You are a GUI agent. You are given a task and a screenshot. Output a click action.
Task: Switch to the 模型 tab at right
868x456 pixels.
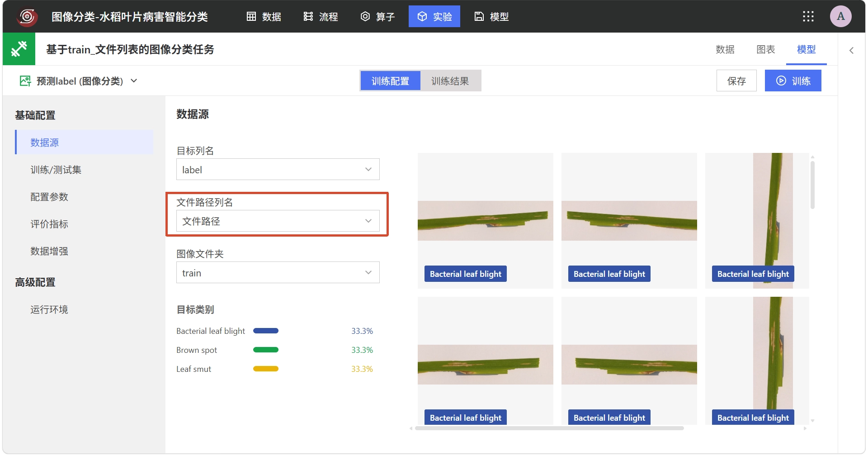807,49
